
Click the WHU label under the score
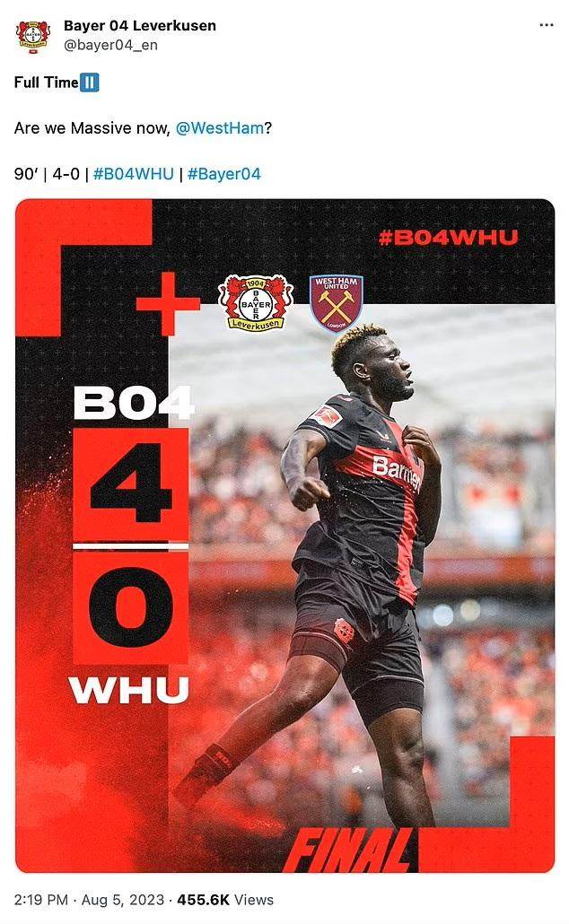[x=130, y=690]
